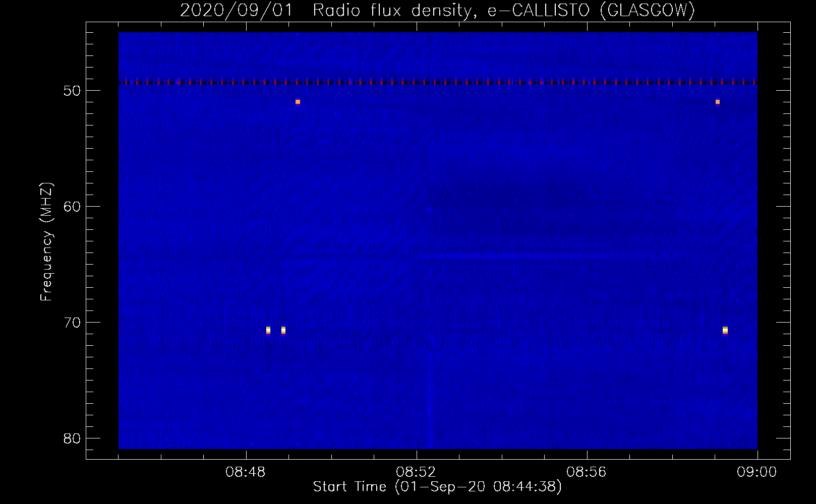Click the orange spike near 51 MHz at 08:49
The width and height of the screenshot is (816, 504).
click(298, 102)
